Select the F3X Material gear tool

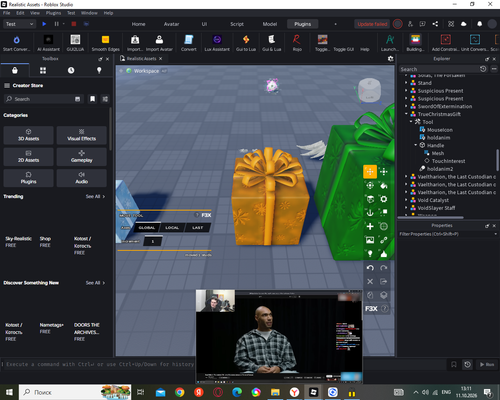point(384,199)
